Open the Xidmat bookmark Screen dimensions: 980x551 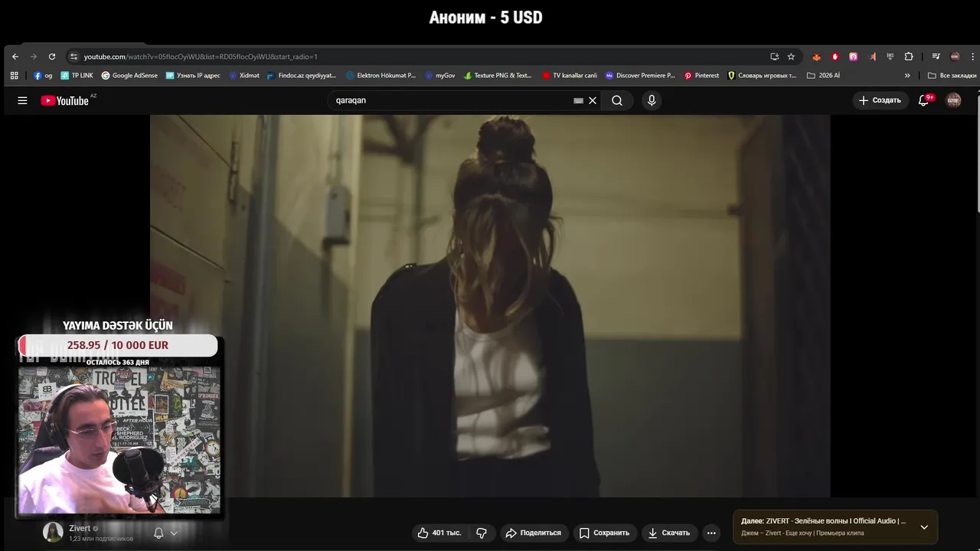point(244,76)
